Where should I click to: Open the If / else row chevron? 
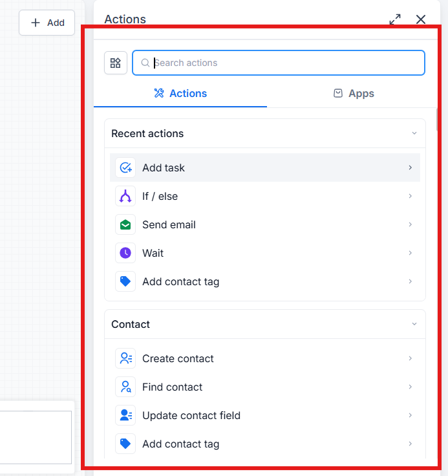(x=410, y=196)
